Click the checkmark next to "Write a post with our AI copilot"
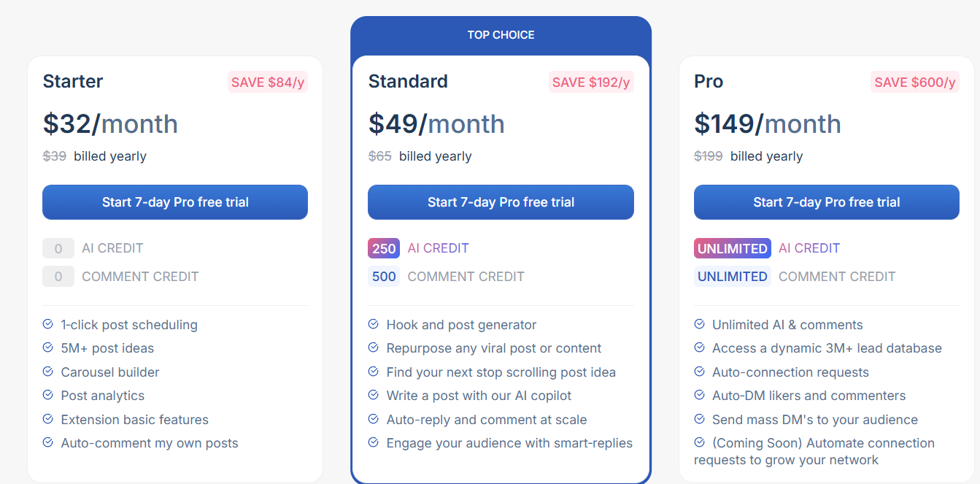The width and height of the screenshot is (980, 484). (x=373, y=395)
